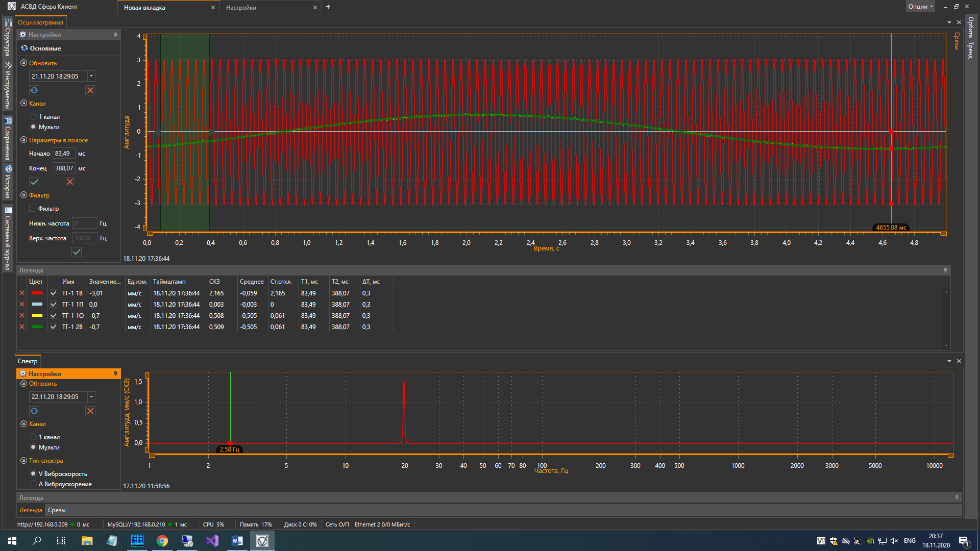The width and height of the screenshot is (980, 551).
Task: Click the Начало time input field
Action: pos(64,154)
